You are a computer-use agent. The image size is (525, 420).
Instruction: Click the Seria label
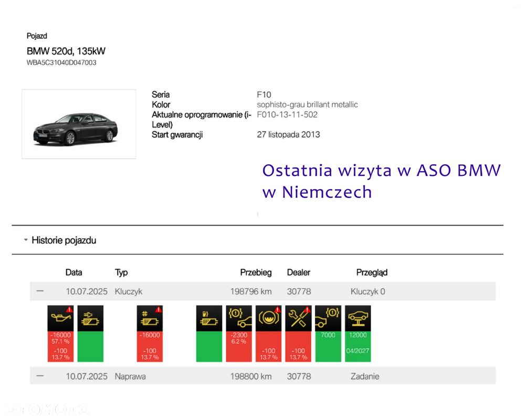(161, 94)
